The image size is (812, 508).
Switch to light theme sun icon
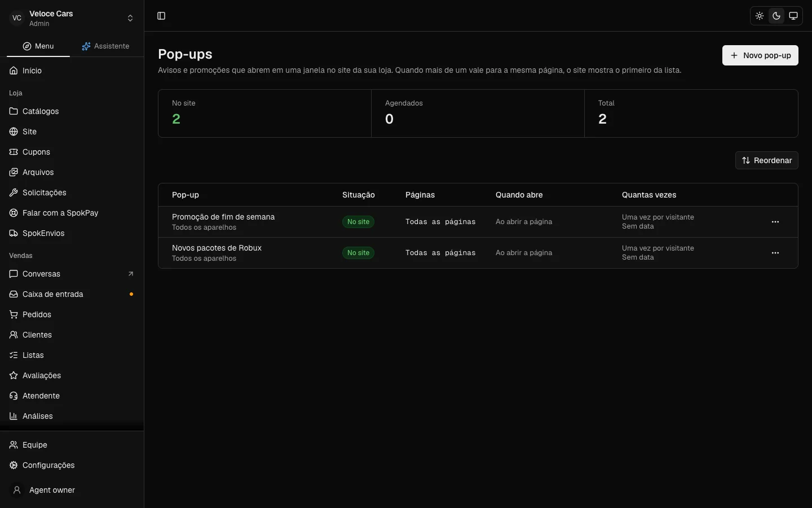pyautogui.click(x=760, y=16)
